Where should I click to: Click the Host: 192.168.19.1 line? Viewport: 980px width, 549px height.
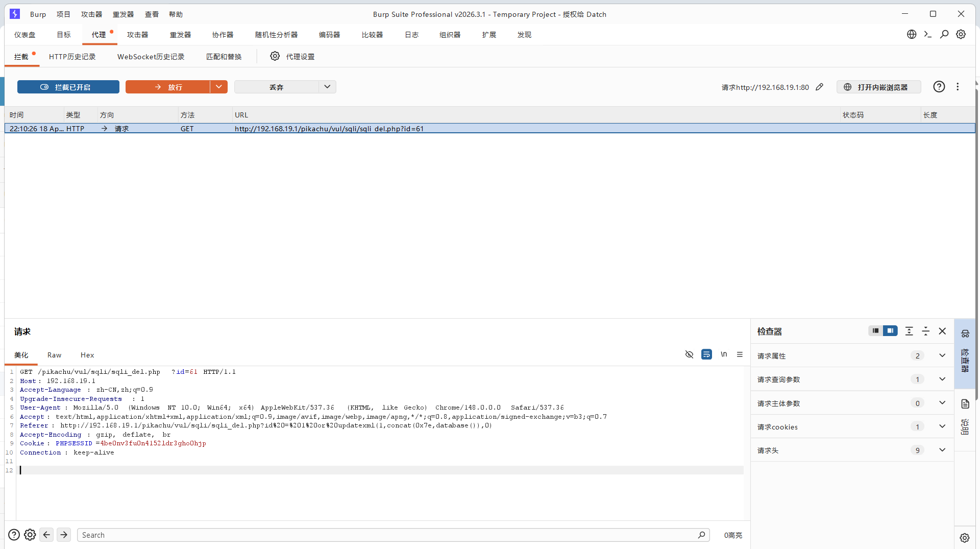coord(58,381)
